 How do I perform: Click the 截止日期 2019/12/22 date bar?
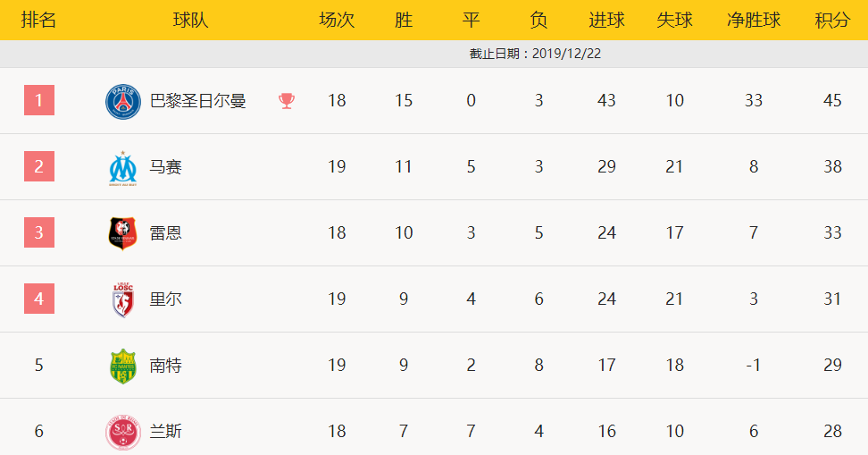(434, 54)
